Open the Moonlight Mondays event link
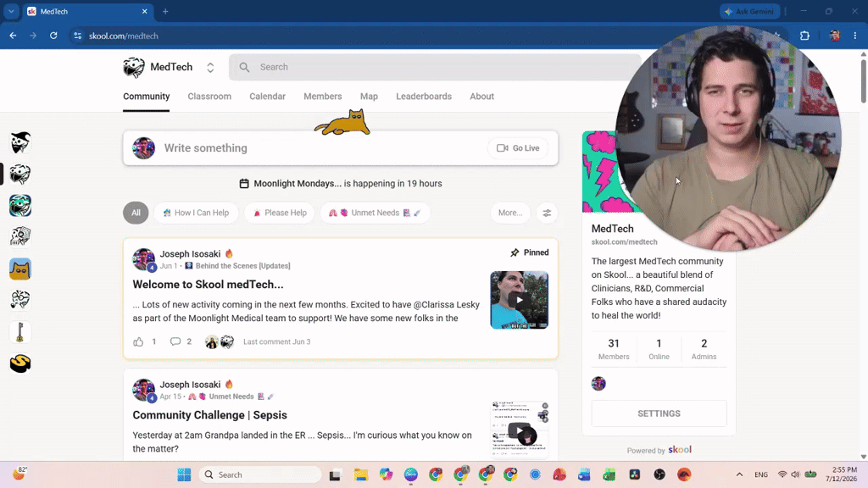 click(x=298, y=184)
